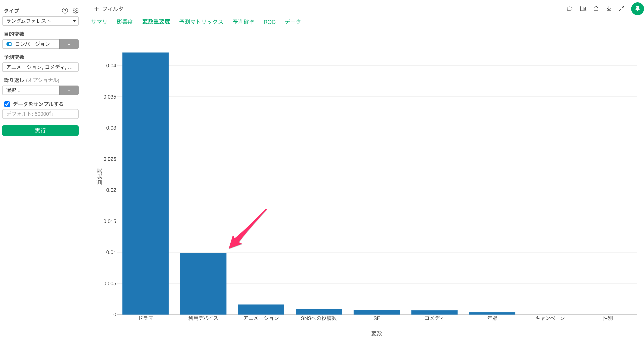Screen dimensions: 644x337
Task: Expand chart to fullscreen
Action: tap(622, 9)
